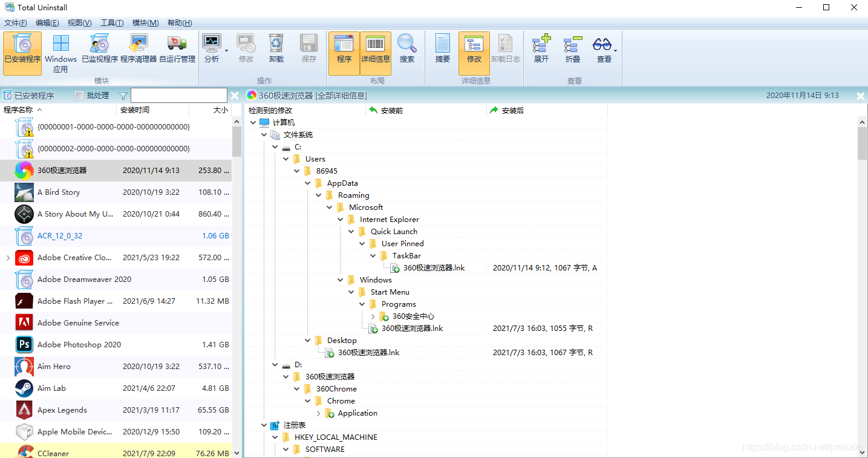Viewport: 868px width, 458px height.
Task: Sort by 程序名称 column header
Action: coord(58,110)
